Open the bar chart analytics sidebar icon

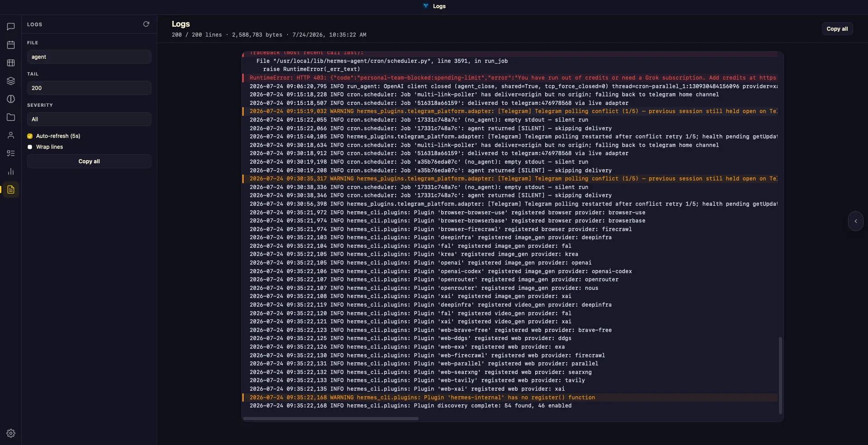click(11, 171)
